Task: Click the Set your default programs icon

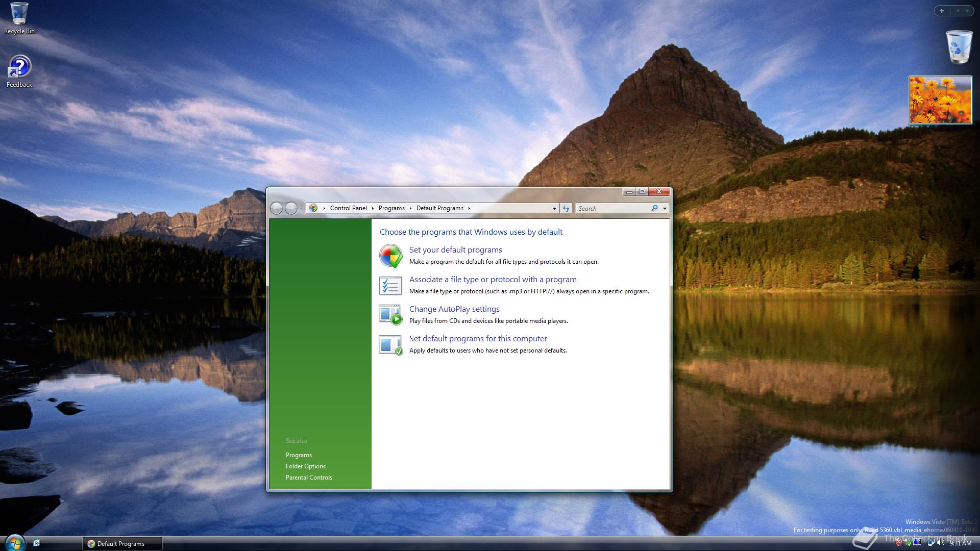Action: 391,256
